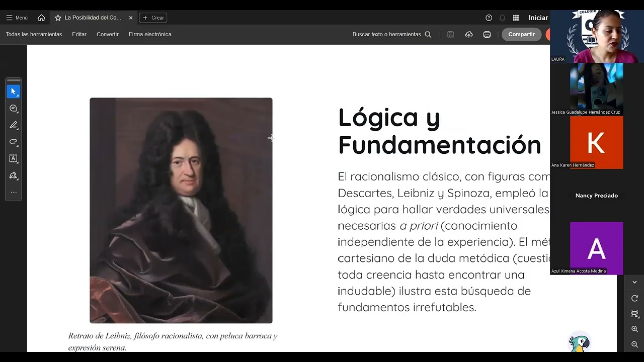Screen dimensions: 644x362
Task: Open the page display options icon
Action: (634, 314)
